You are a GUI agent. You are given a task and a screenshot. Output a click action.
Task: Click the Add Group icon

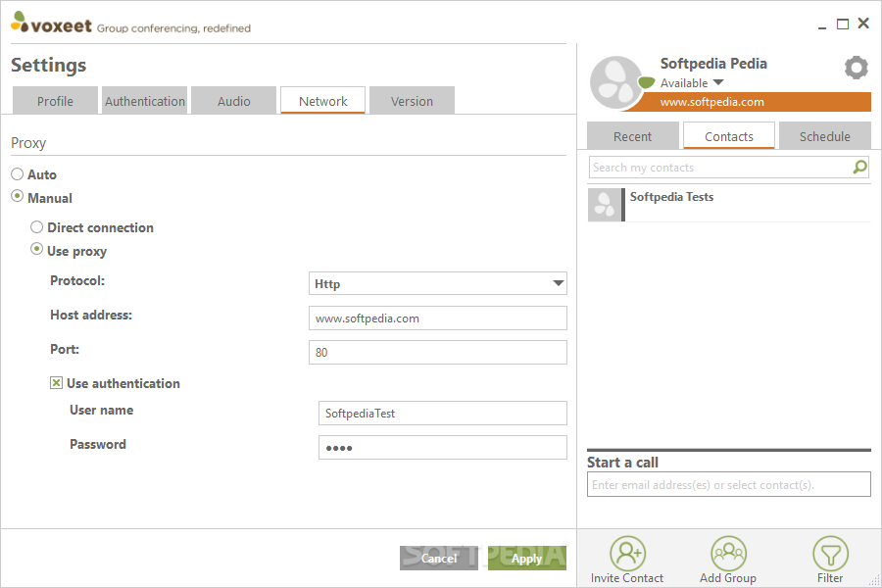(x=728, y=553)
